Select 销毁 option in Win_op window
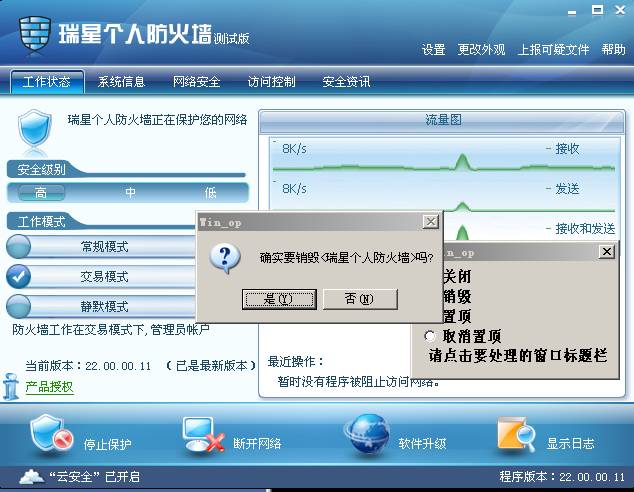Image resolution: width=634 pixels, height=492 pixels. 457,296
